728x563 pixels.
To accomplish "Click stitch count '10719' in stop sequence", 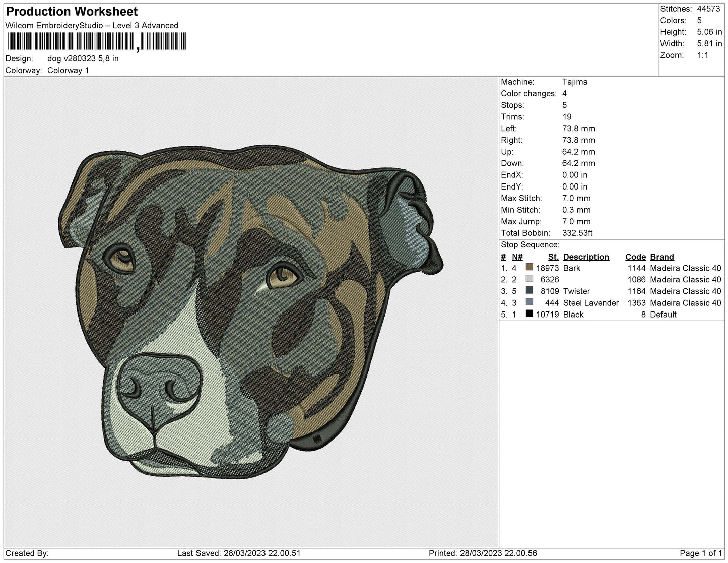I will coord(548,315).
